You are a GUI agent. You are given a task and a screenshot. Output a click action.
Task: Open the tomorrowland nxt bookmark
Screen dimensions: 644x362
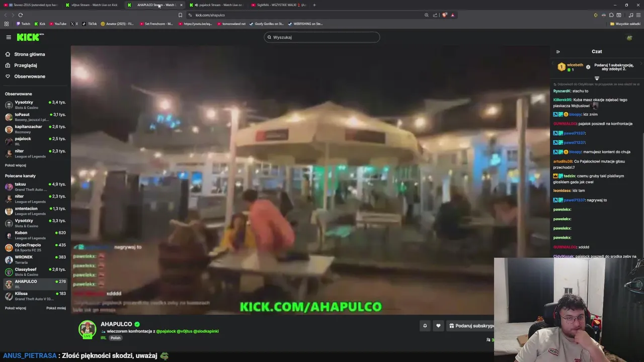coord(231,24)
